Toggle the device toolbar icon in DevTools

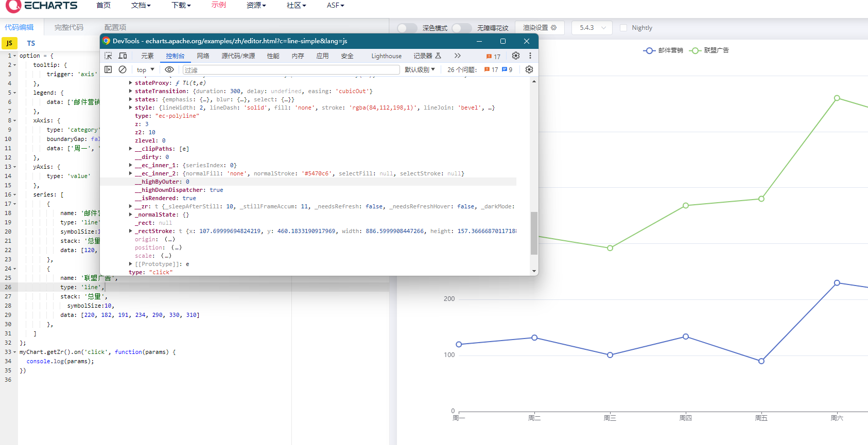123,56
